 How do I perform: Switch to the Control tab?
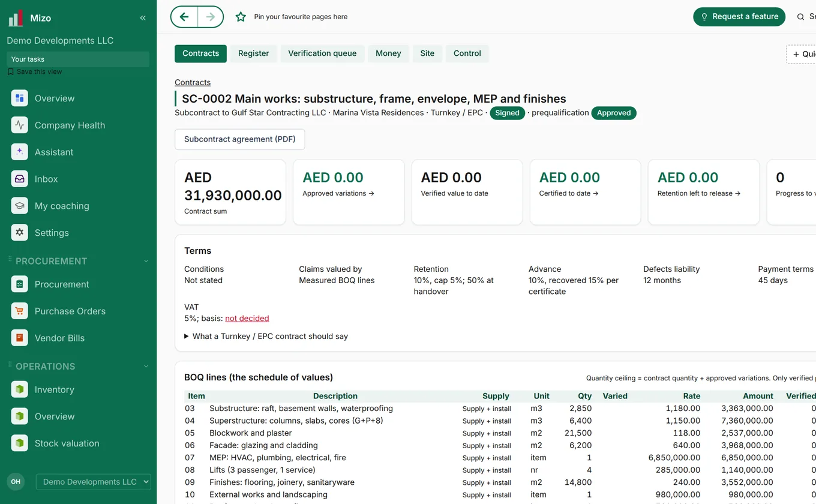[467, 53]
